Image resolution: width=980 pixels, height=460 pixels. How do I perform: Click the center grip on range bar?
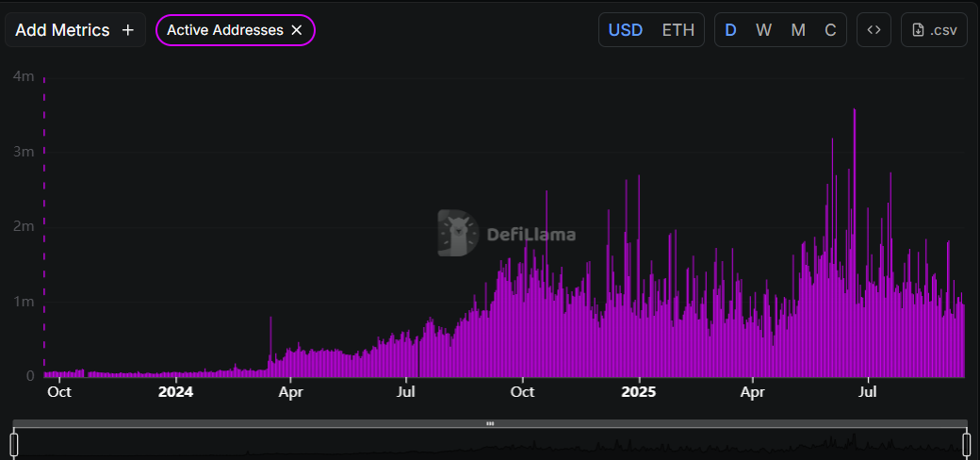click(490, 424)
